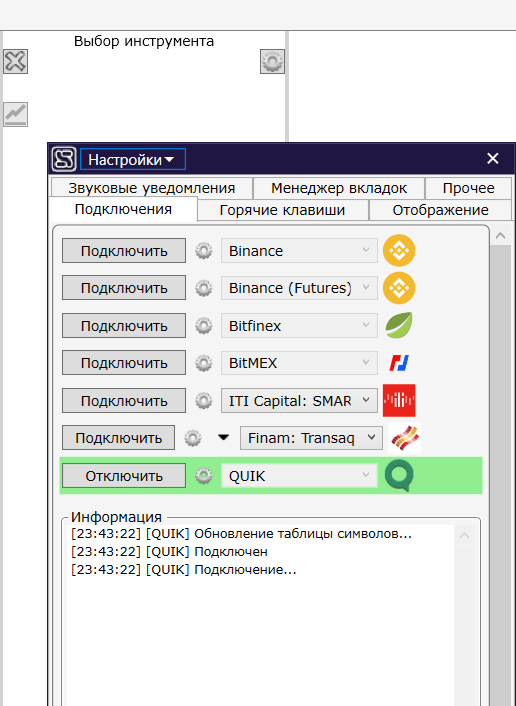516x706 pixels.
Task: Expand the QUIK connection dropdown
Action: tap(299, 476)
